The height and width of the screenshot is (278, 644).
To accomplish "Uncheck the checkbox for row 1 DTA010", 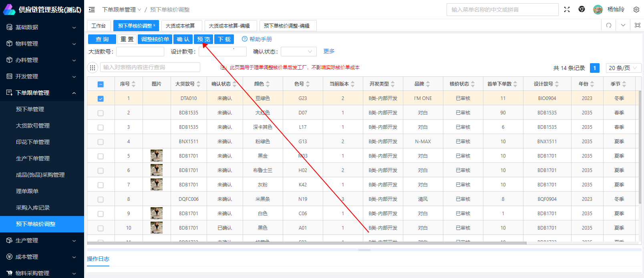I will click(101, 98).
